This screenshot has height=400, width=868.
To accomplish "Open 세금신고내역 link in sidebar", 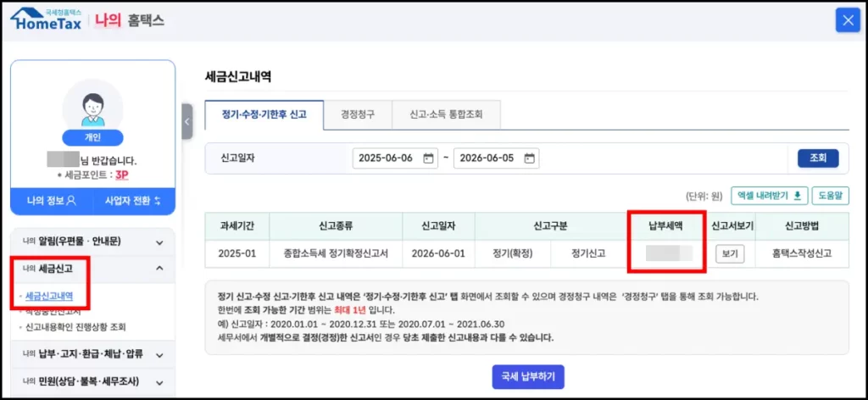I will pos(48,296).
